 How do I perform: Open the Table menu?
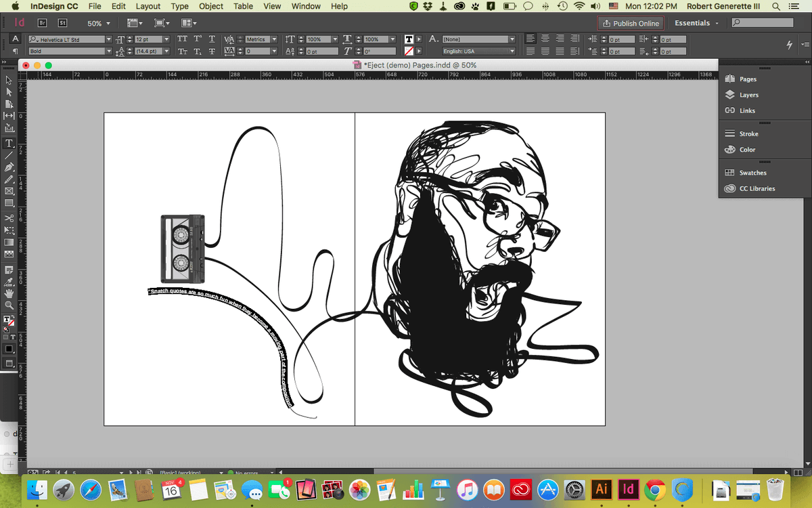coord(244,6)
